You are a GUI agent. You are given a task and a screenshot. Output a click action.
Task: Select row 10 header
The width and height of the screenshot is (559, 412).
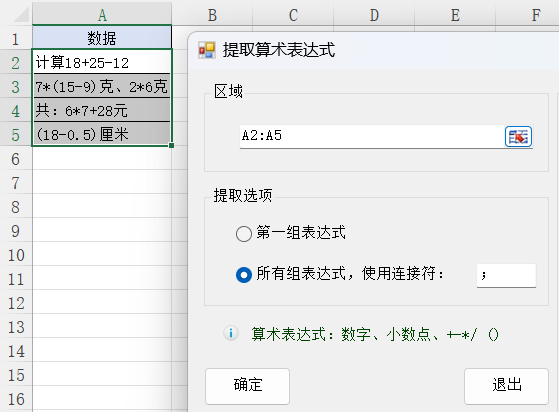(16, 255)
